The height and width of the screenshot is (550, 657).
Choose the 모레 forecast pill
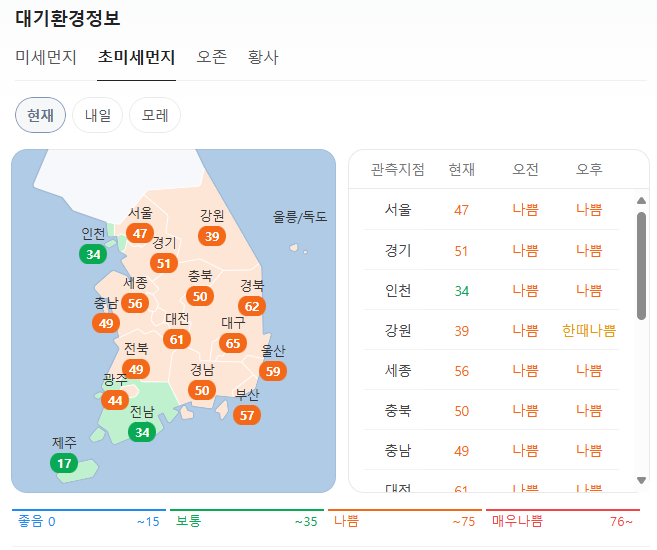(x=155, y=115)
